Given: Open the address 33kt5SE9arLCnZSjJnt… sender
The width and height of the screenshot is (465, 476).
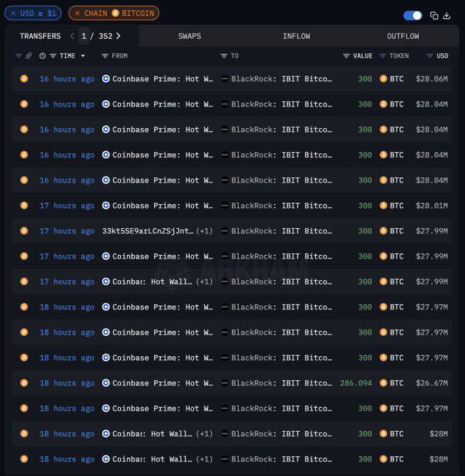Looking at the screenshot, I should tap(148, 231).
